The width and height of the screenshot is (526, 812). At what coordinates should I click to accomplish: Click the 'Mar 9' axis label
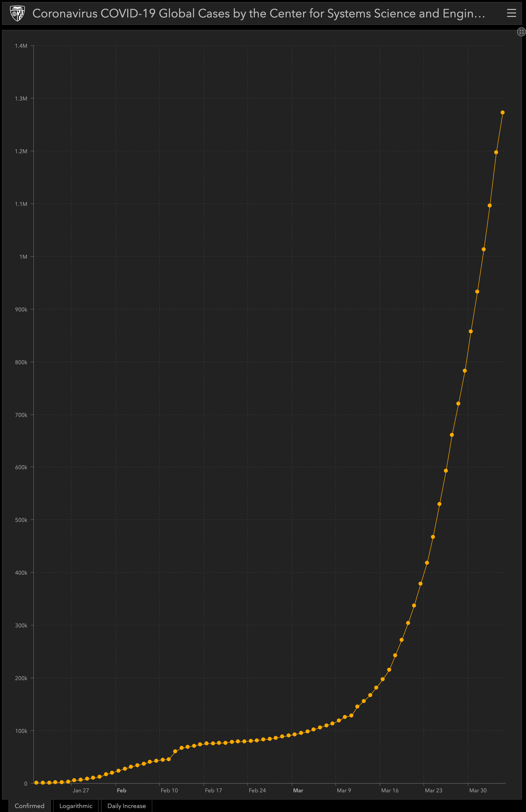[x=344, y=790]
